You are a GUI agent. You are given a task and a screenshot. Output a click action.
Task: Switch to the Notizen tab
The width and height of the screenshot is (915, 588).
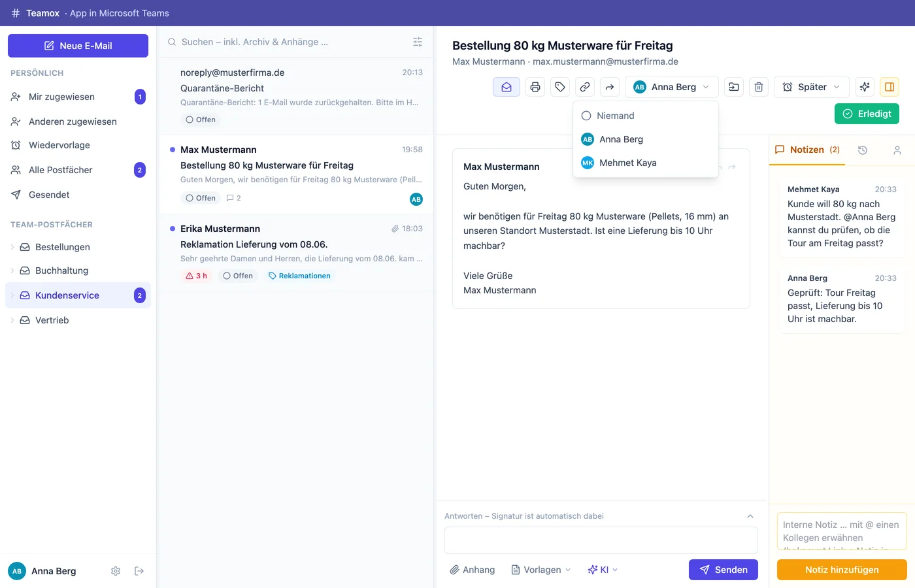click(x=808, y=150)
